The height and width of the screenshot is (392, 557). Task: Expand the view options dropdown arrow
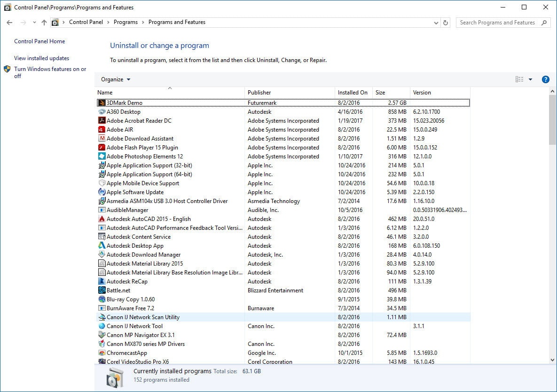[530, 79]
